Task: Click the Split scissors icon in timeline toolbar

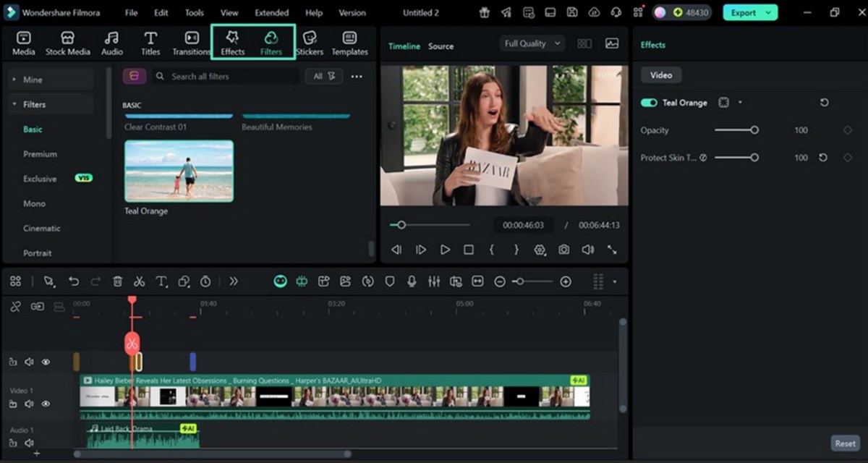Action: click(139, 282)
